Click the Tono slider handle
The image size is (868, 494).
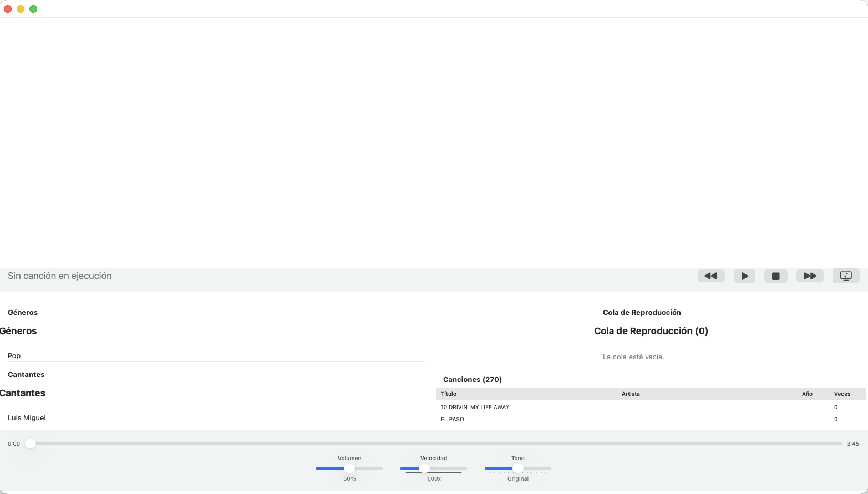point(518,468)
